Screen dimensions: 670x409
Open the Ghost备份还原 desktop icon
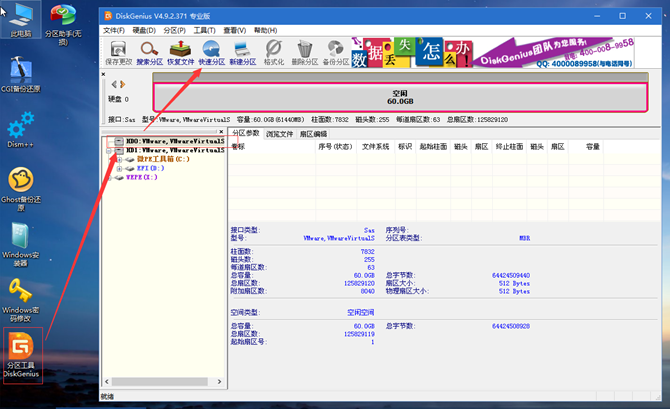coord(21,189)
